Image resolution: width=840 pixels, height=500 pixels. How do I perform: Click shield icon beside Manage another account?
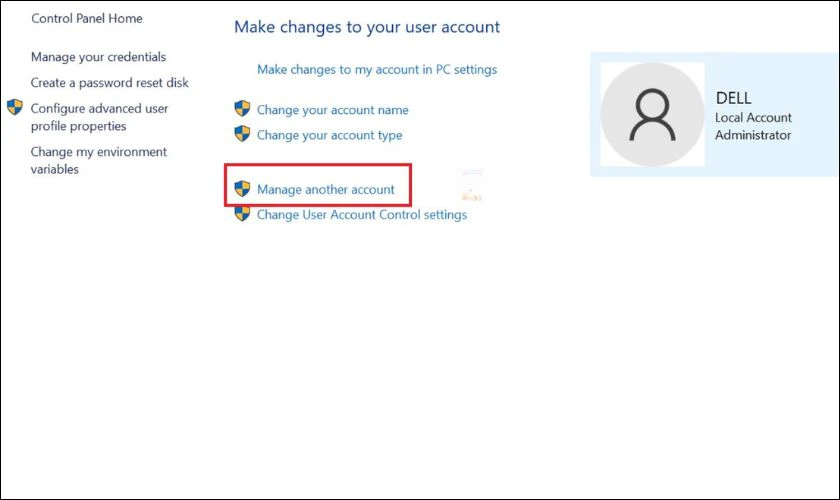tap(242, 188)
